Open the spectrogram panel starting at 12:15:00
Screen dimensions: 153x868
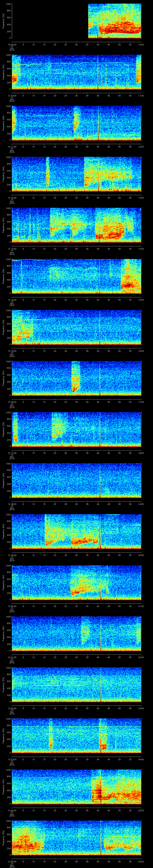(76, 327)
